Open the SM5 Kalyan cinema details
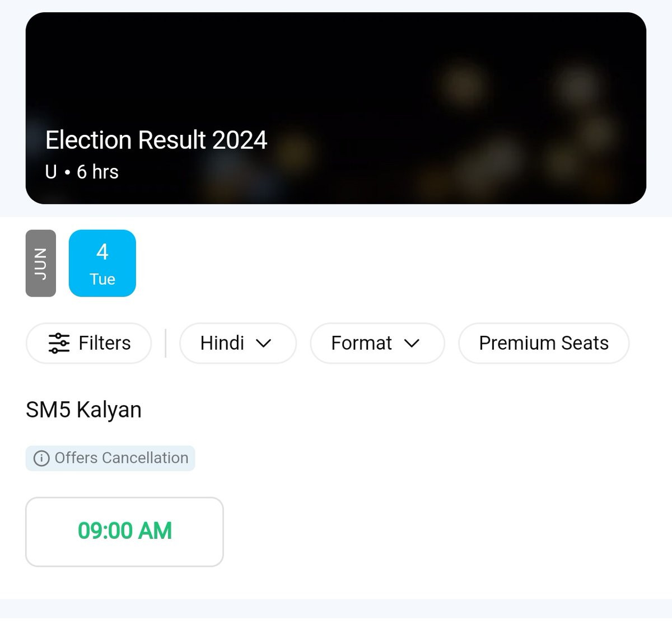672x638 pixels. tap(83, 410)
